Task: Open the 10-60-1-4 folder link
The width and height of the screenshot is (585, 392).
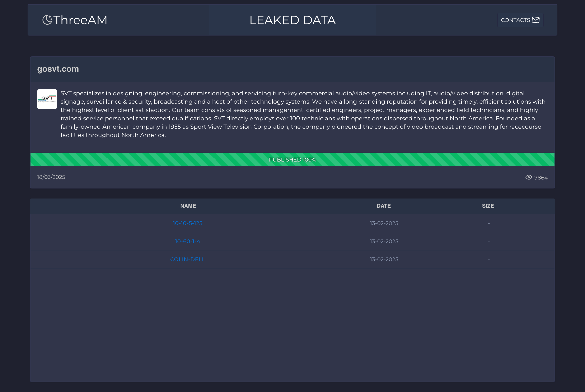Action: pyautogui.click(x=188, y=241)
